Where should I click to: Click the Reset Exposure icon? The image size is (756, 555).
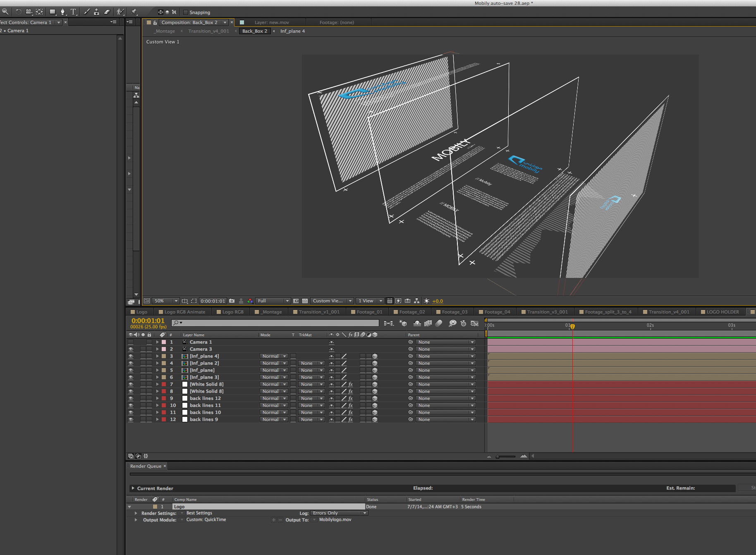(426, 301)
